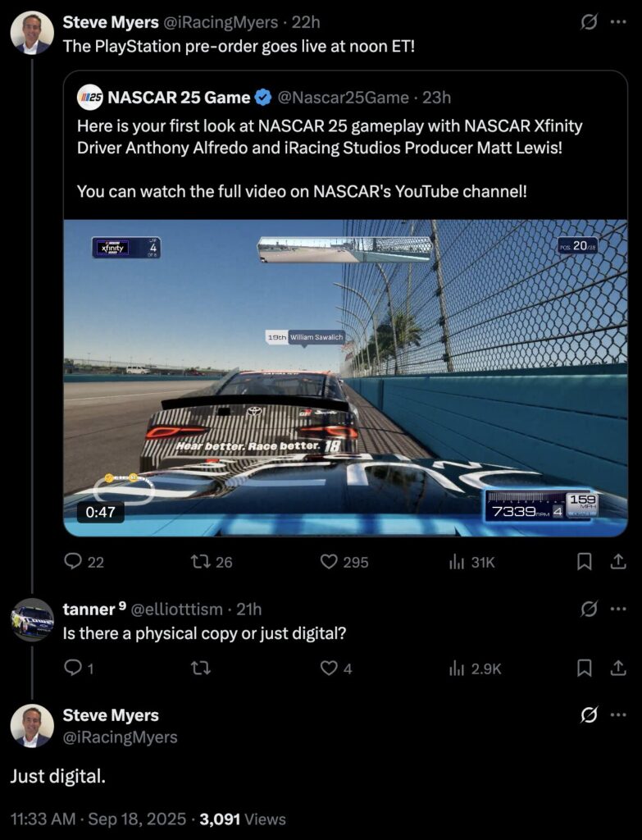Like tanner's reply with 4 likes
This screenshot has width=642, height=840.
[336, 668]
